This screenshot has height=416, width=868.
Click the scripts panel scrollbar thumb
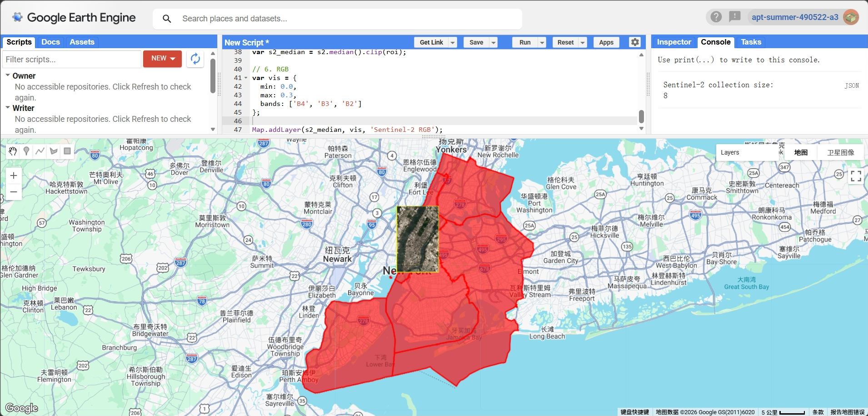pyautogui.click(x=213, y=75)
